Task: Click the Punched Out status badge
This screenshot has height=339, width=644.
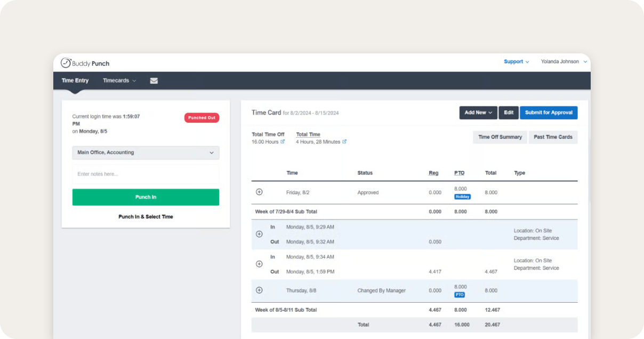Action: click(x=202, y=117)
